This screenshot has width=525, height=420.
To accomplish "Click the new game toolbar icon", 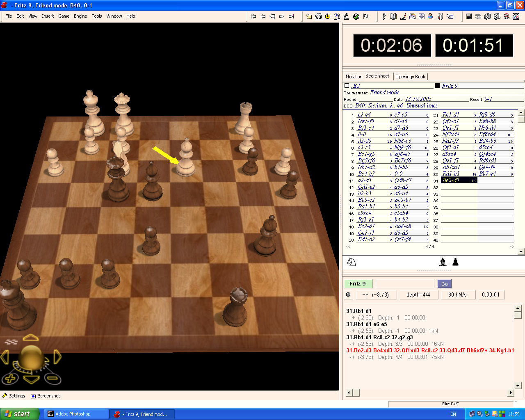I will 309,16.
